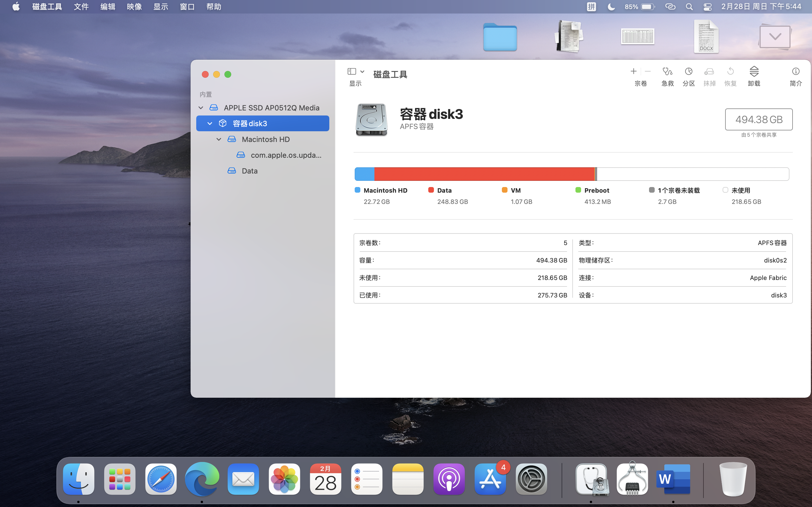Open the 文件 menu
Screen dimensions: 812x507
81,7
